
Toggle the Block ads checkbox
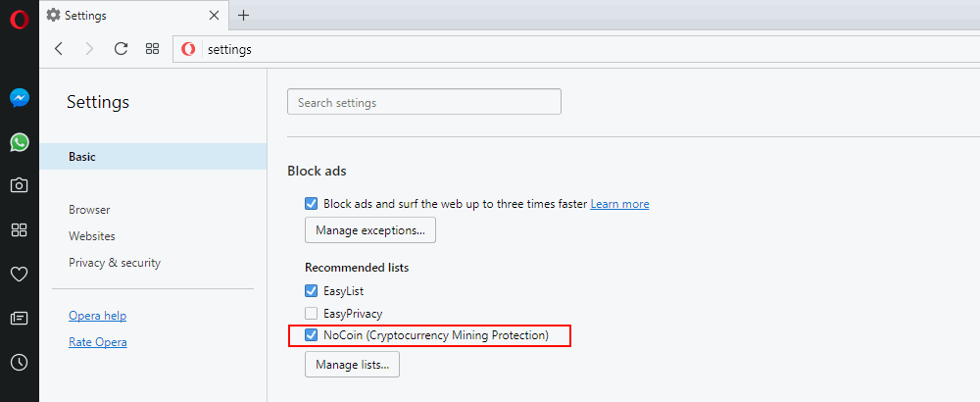(312, 204)
